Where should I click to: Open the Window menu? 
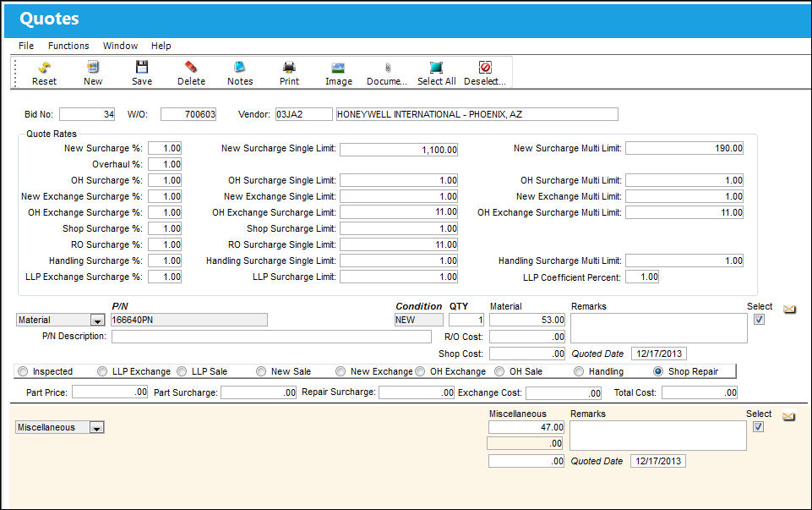pyautogui.click(x=120, y=46)
